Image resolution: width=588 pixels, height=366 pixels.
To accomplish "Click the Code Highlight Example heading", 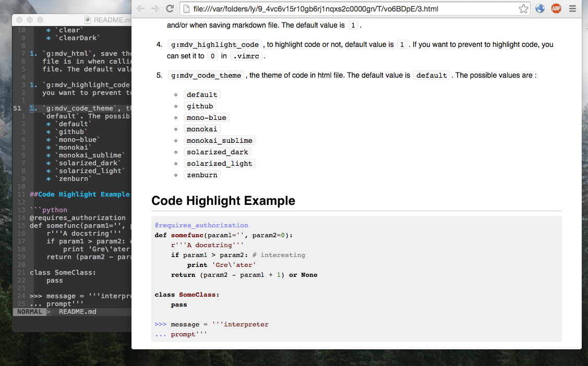I will click(223, 201).
